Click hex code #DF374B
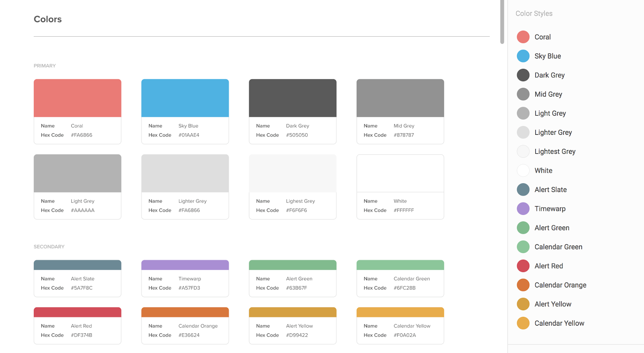The width and height of the screenshot is (644, 353). click(82, 335)
